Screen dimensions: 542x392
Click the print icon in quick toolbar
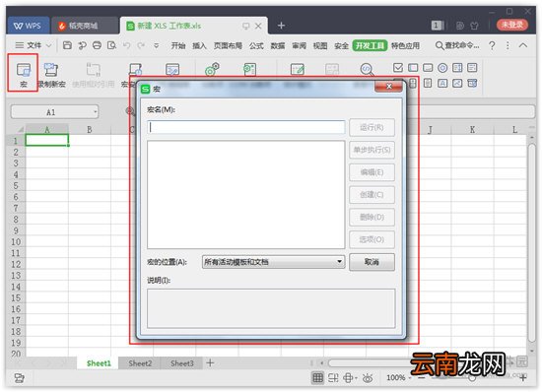[97, 45]
